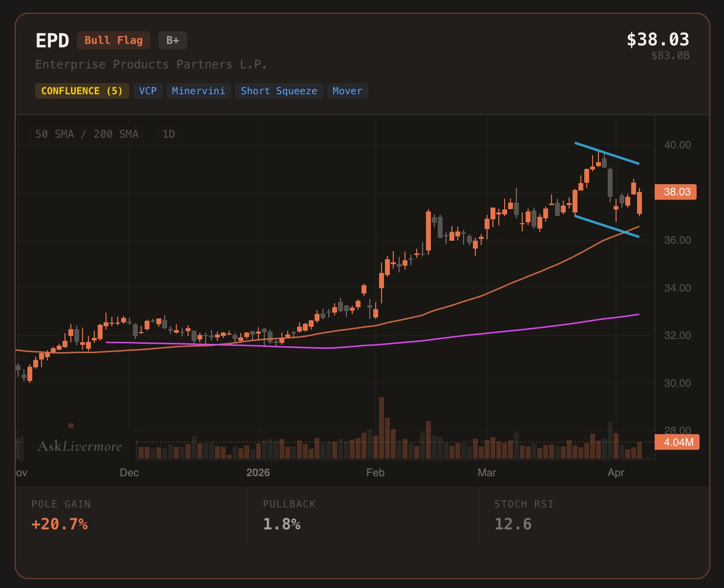Viewport: 724px width, 588px height.
Task: Click the 4.04M volume axis label
Action: pos(677,442)
